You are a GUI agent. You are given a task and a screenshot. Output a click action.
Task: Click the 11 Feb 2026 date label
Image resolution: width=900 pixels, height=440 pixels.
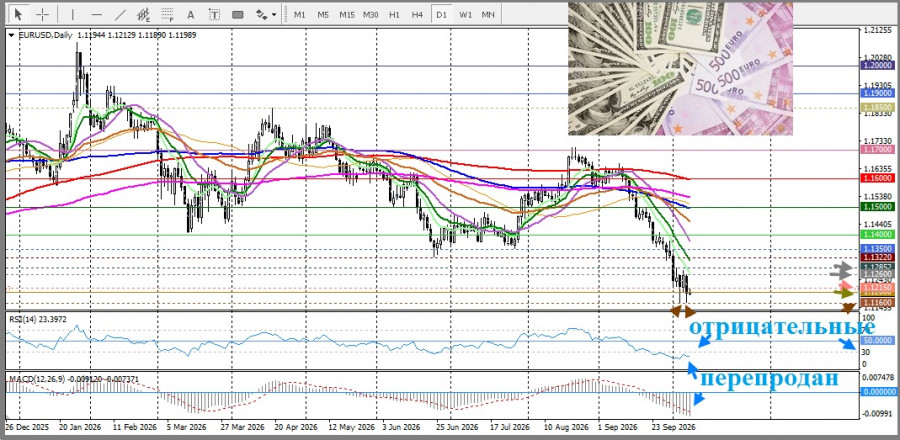click(135, 428)
